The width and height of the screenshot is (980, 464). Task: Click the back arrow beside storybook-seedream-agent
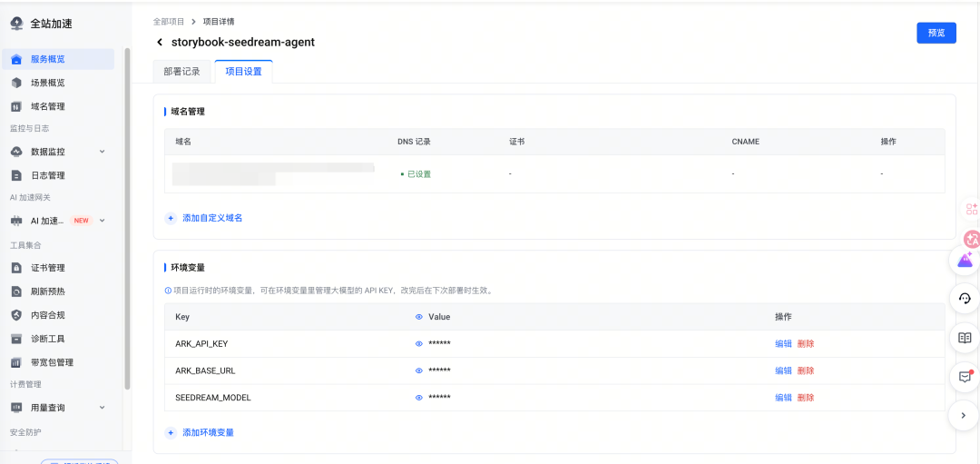click(x=161, y=43)
